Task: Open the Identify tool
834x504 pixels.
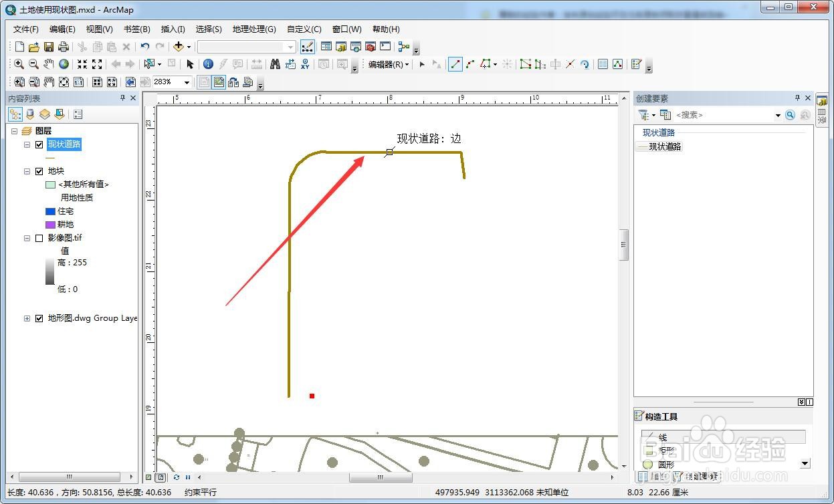Action: coord(207,64)
